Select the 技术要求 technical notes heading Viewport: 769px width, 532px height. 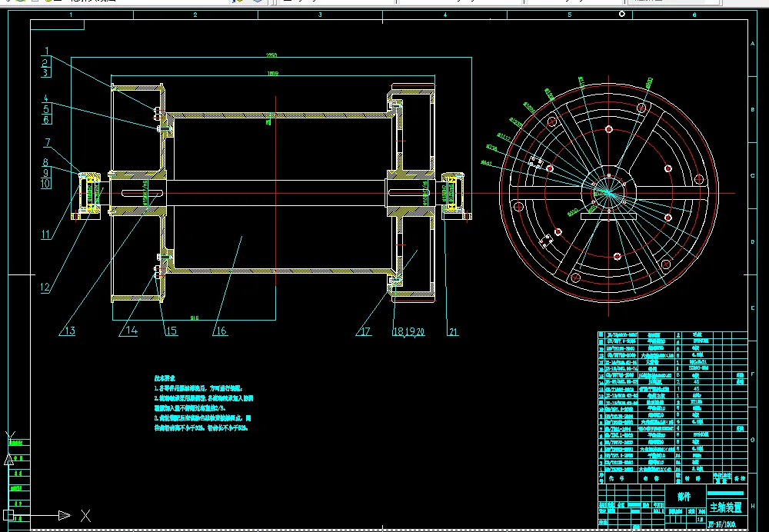[165, 378]
